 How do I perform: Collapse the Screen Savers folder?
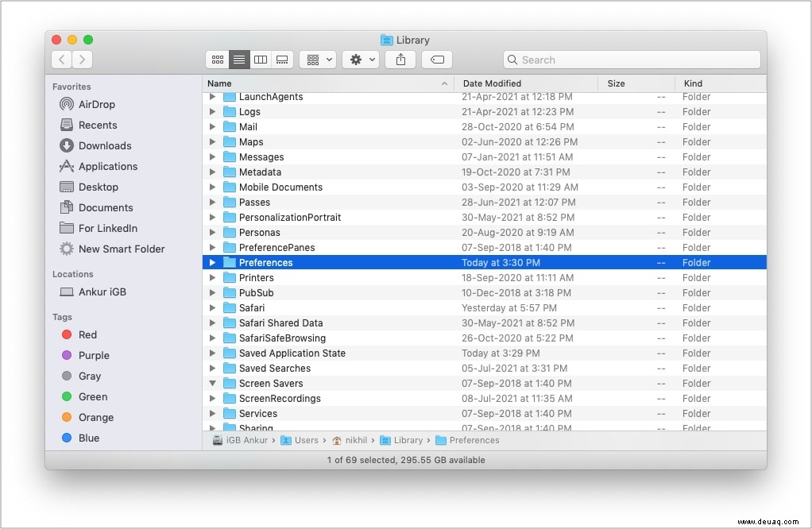click(212, 384)
